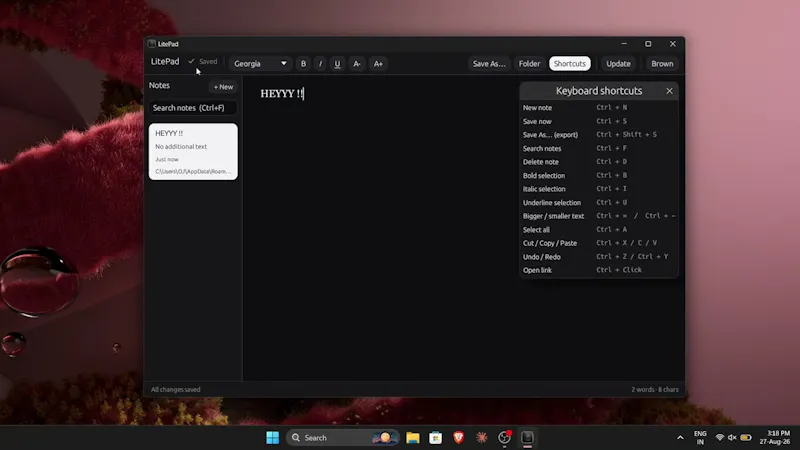The width and height of the screenshot is (800, 450).
Task: Decrease text size with the A- button
Action: pos(357,64)
